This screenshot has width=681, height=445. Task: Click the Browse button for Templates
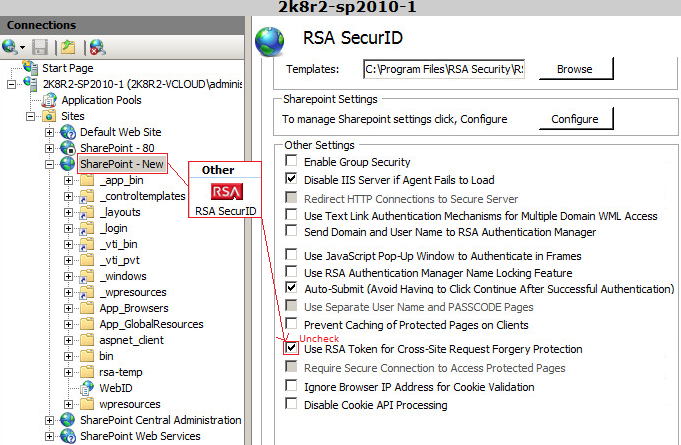click(574, 69)
